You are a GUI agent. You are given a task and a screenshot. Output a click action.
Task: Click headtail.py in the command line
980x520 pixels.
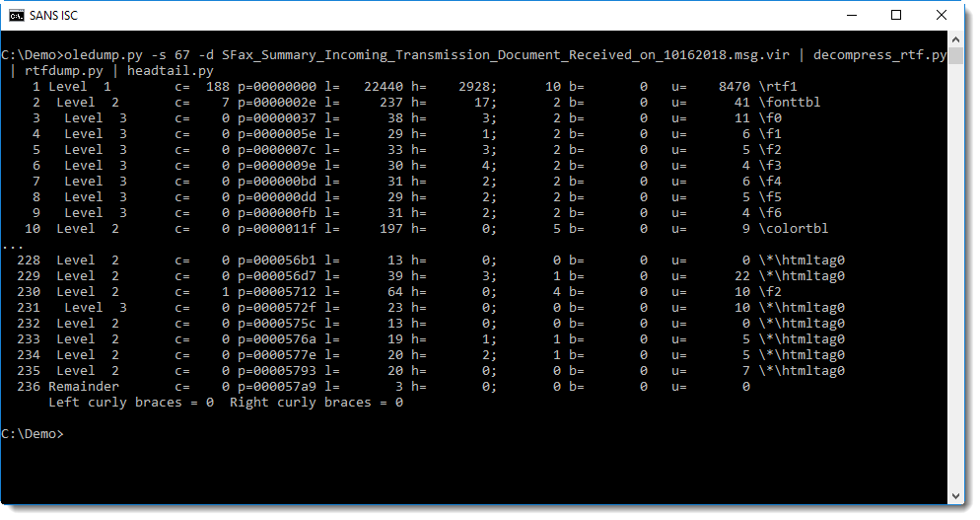(x=171, y=71)
